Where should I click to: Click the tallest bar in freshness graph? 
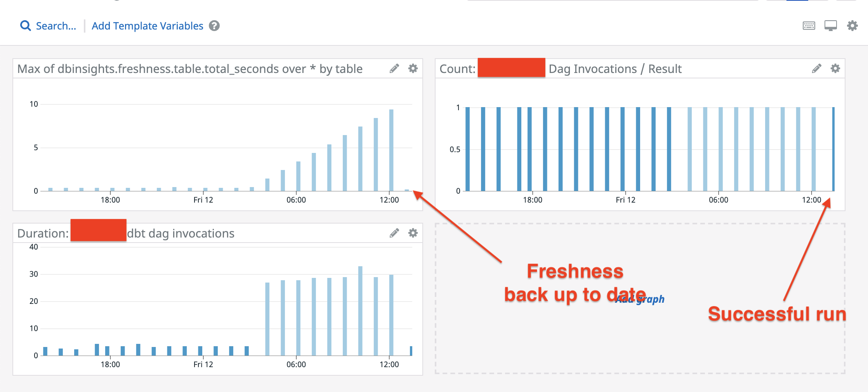click(391, 151)
